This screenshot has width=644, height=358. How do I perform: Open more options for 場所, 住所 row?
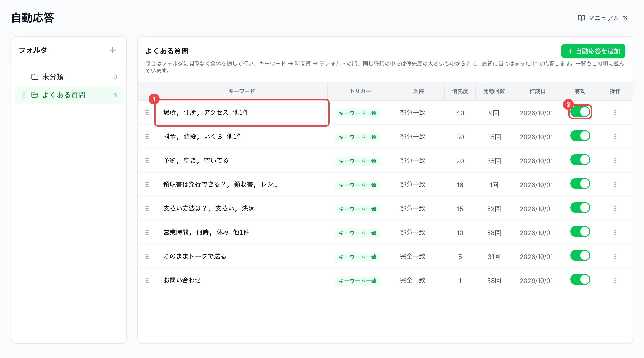click(x=615, y=112)
